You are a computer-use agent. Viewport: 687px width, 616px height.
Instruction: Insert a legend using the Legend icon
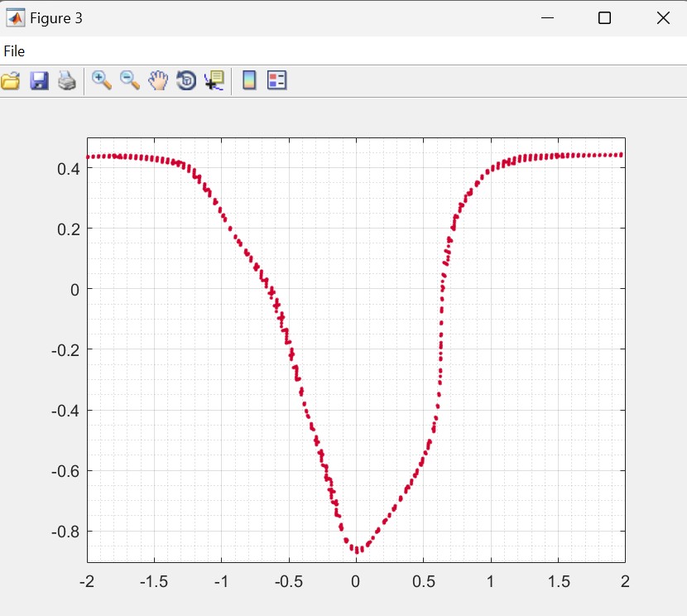tap(276, 80)
